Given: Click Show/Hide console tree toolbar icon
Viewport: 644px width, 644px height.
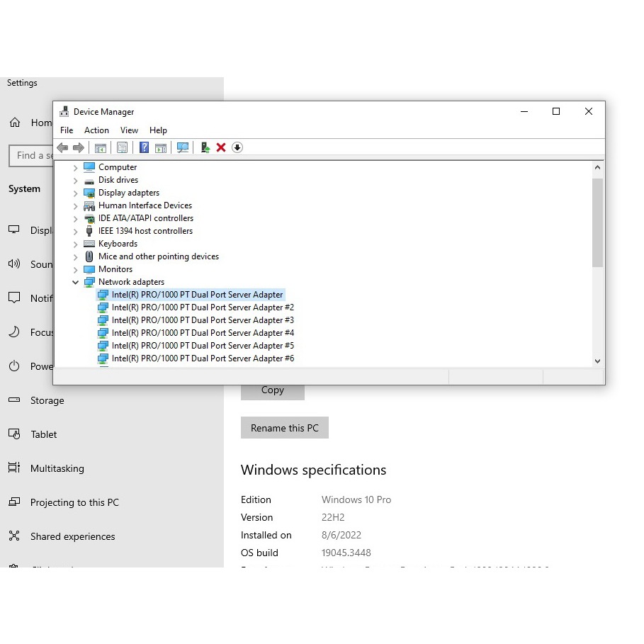Looking at the screenshot, I should [x=100, y=147].
